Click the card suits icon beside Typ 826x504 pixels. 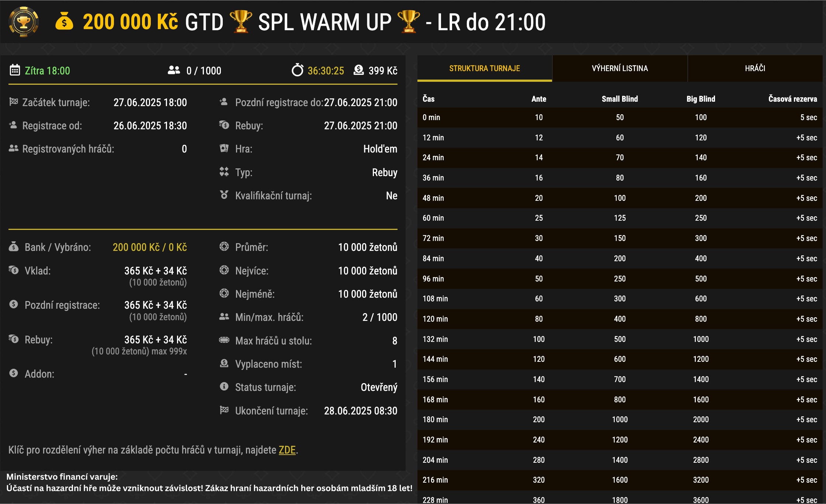click(x=224, y=172)
